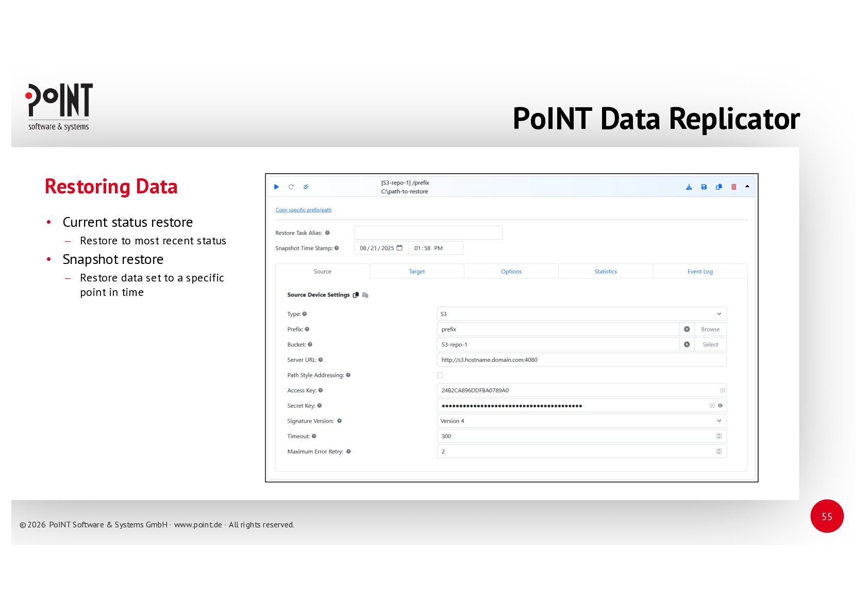Click the Restore Task Alias input field
Screen dimensions: 868x614
[428, 233]
